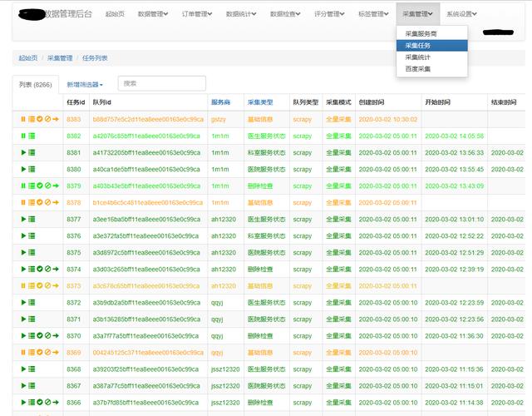Click the ban icon in row 8383
Viewport: 532px width, 416px height.
48,119
